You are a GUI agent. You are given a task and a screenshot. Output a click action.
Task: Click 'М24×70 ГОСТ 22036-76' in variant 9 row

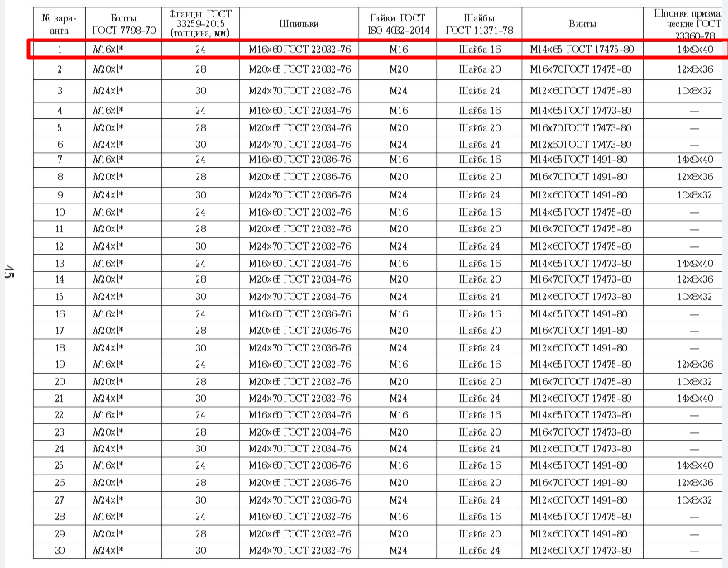coord(300,195)
